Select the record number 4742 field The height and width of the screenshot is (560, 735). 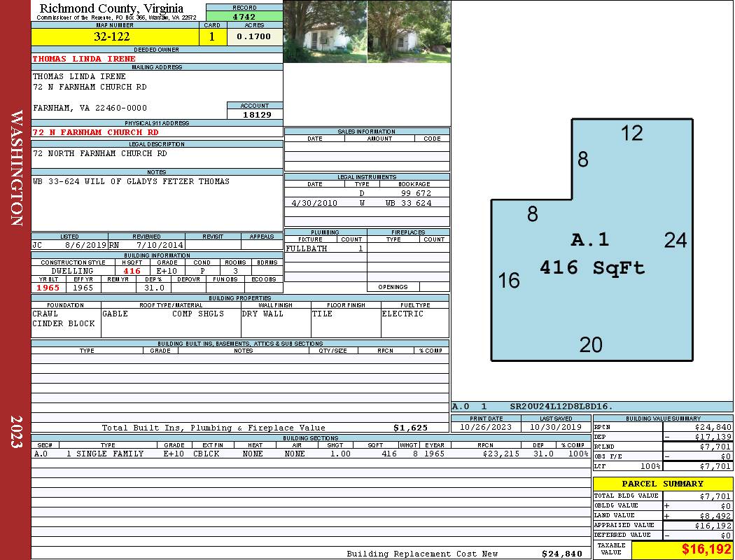[244, 16]
